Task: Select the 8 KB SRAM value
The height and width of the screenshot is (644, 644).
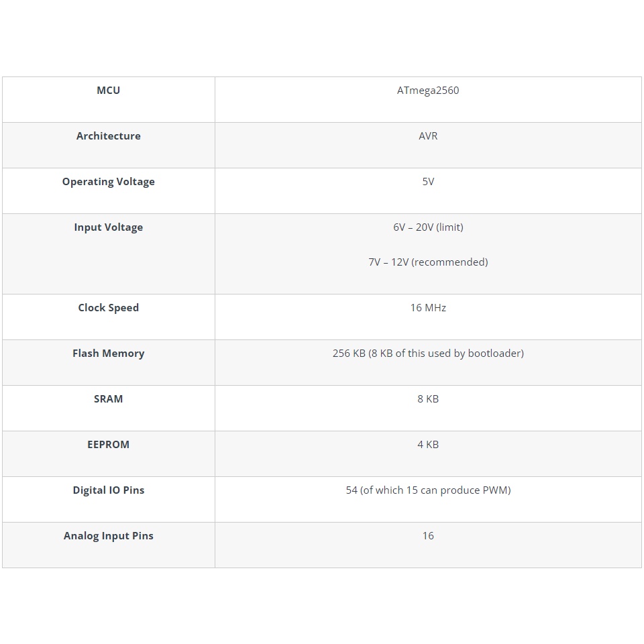Action: [x=428, y=399]
